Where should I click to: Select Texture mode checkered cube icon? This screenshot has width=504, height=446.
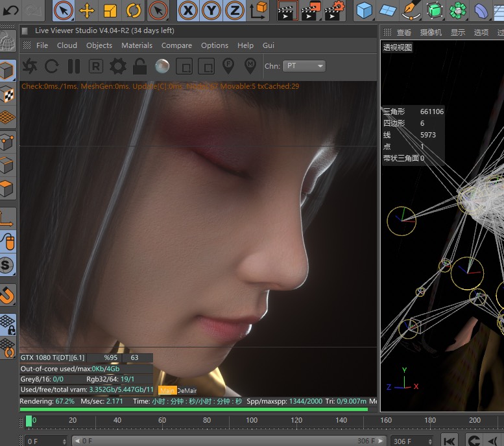[x=7, y=95]
